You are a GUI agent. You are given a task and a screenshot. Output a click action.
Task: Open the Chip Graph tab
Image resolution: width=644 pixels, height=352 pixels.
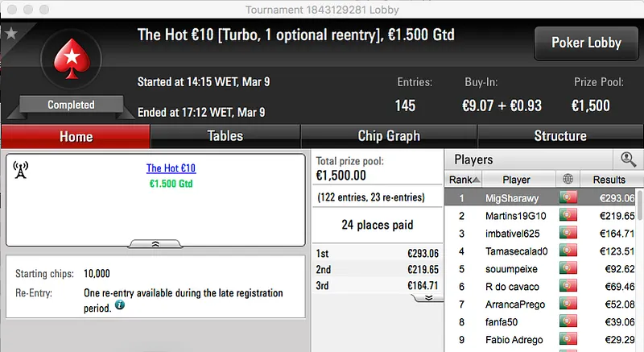[388, 136]
